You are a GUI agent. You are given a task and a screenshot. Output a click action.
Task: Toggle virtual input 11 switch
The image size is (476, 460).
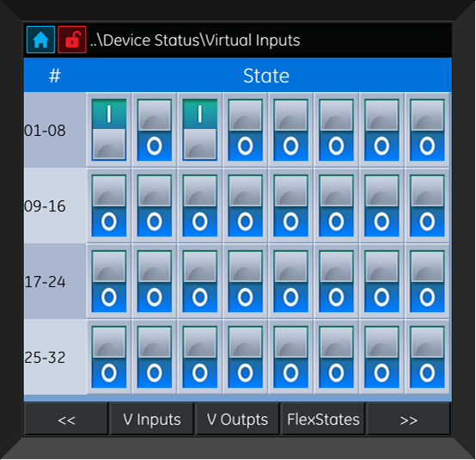point(199,205)
